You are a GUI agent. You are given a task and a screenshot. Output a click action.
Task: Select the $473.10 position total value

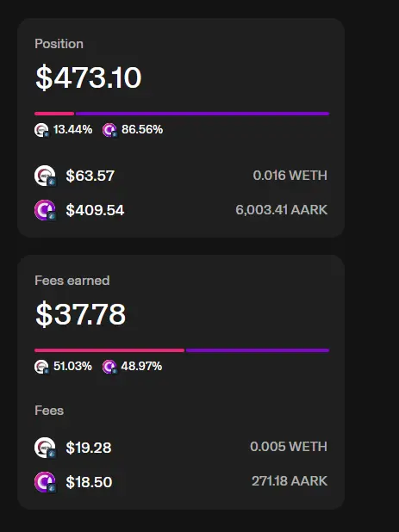tap(88, 77)
